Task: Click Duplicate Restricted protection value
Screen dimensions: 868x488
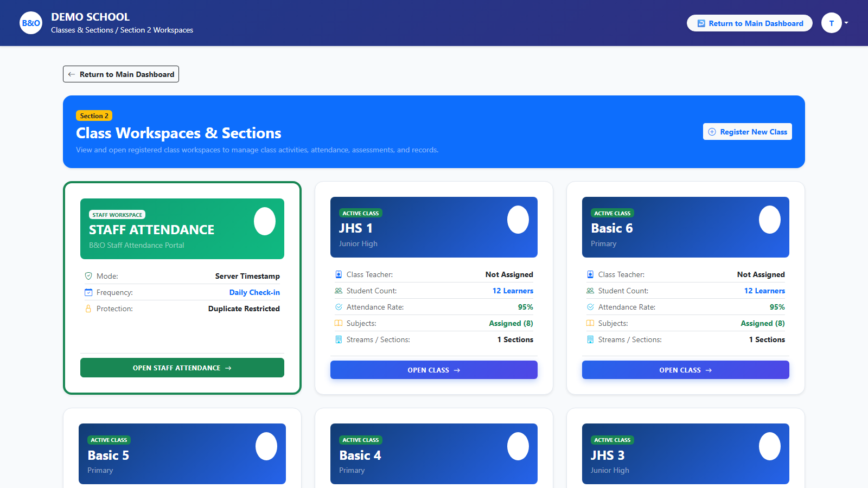Action: pos(244,309)
